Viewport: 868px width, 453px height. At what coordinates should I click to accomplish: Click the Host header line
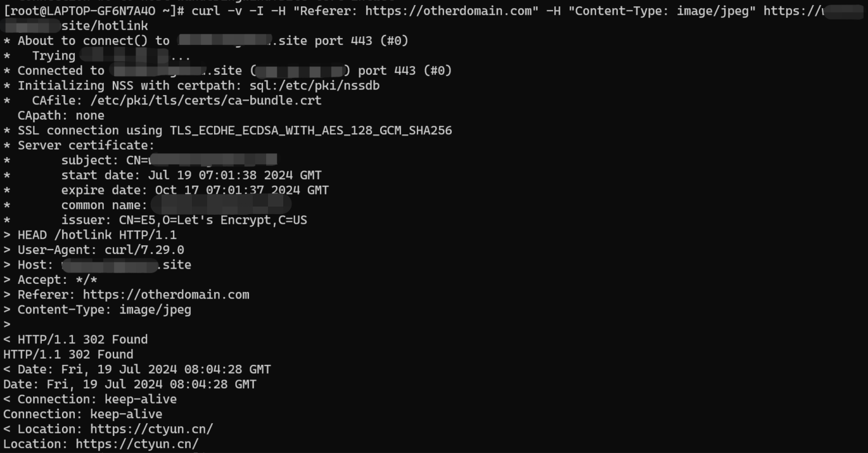pos(98,265)
